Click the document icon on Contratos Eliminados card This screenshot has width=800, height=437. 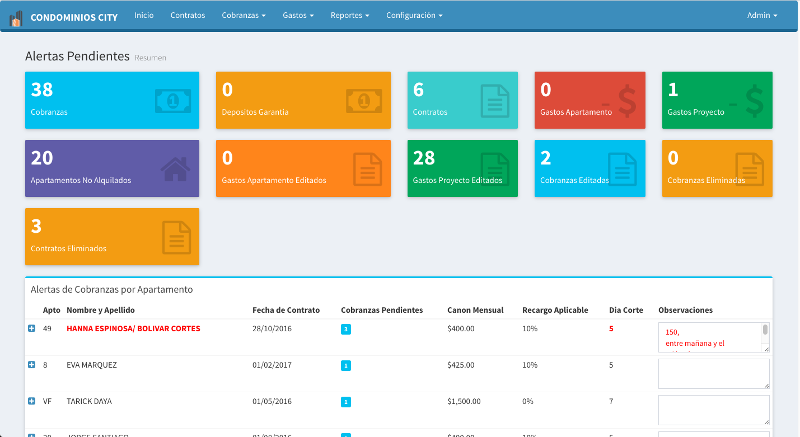pyautogui.click(x=176, y=237)
